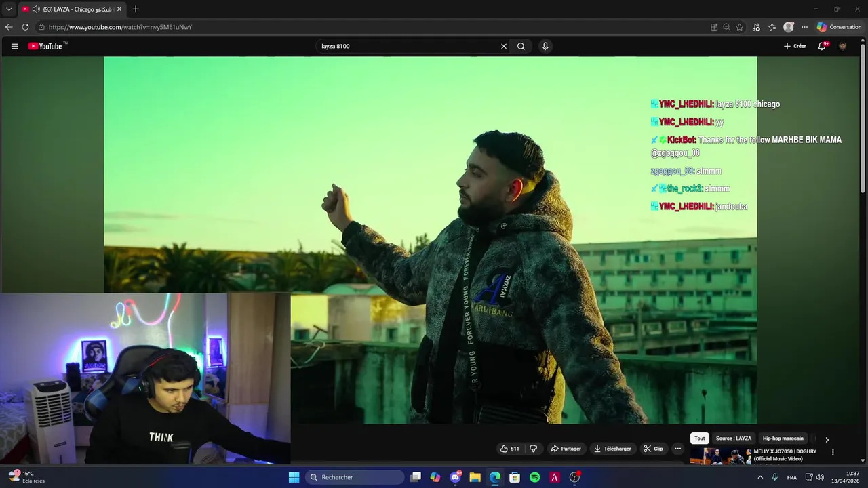Open OBS Studio from the taskbar
Screen dimensions: 868x488
pyautogui.click(x=574, y=477)
